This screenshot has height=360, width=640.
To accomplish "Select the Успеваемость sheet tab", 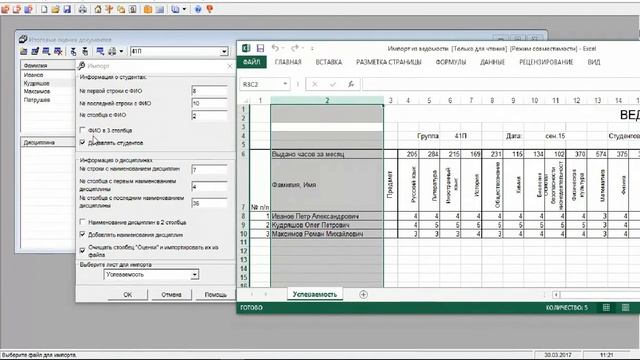I will click(315, 294).
